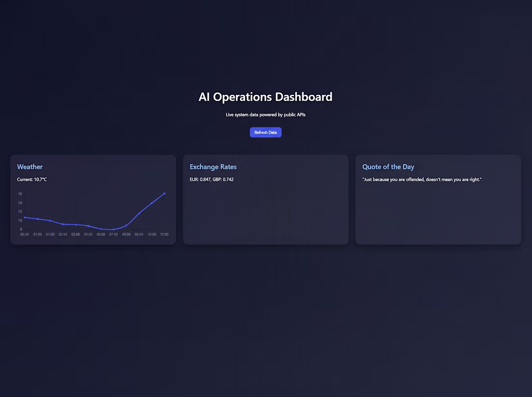
Task: Click the 'Live system data powered by public APIs' subtitle
Action: point(266,115)
